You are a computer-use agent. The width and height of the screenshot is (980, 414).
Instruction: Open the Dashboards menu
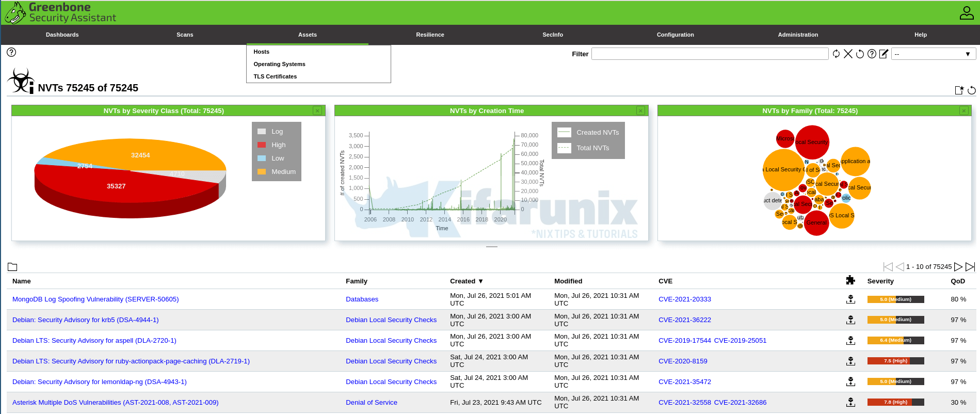tap(62, 35)
